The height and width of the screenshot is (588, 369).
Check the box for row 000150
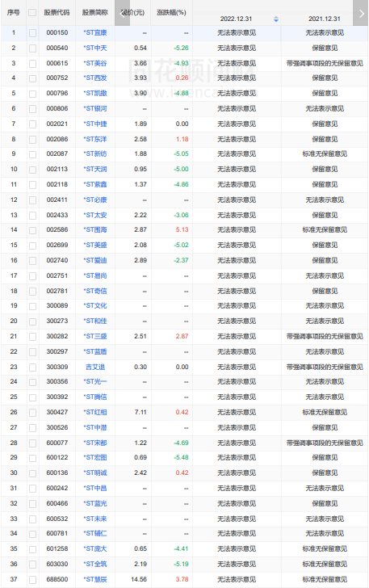point(32,33)
